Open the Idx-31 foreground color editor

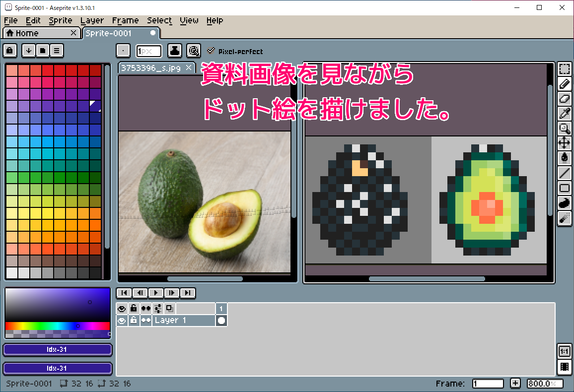click(x=57, y=350)
